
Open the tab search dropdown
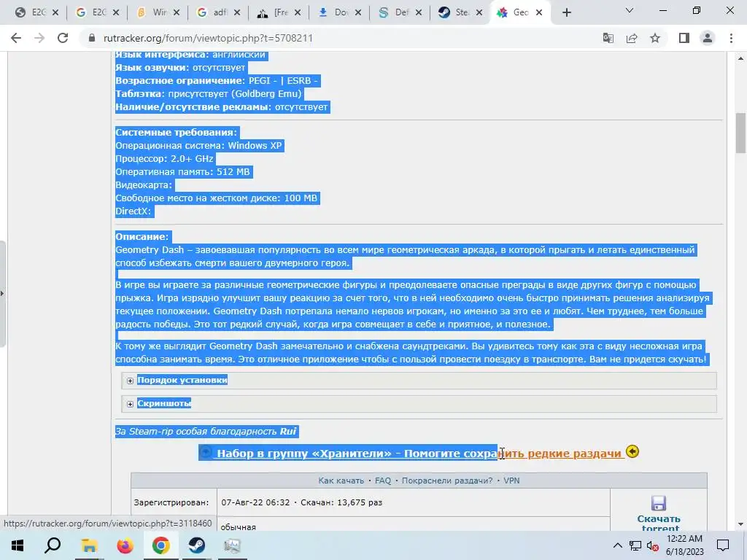click(x=630, y=10)
